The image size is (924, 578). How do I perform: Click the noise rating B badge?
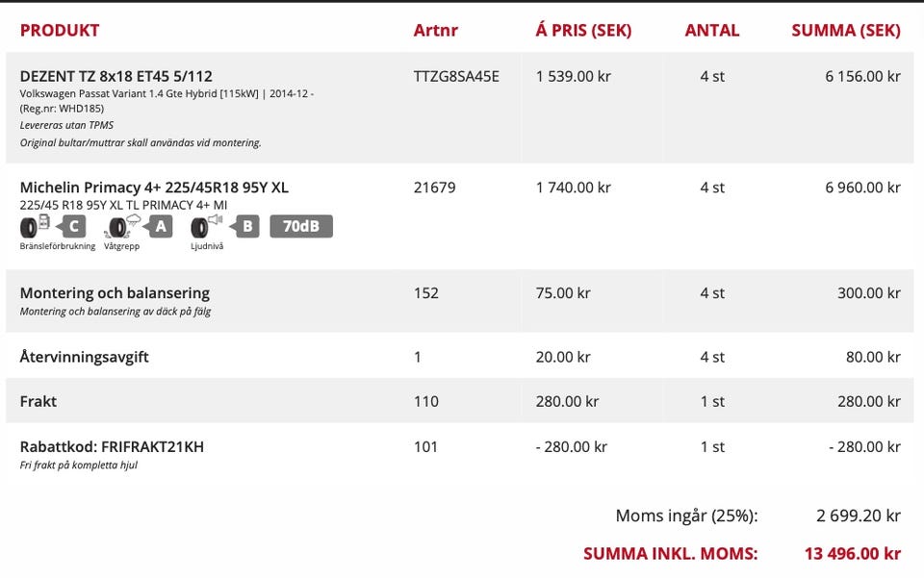[x=246, y=227]
